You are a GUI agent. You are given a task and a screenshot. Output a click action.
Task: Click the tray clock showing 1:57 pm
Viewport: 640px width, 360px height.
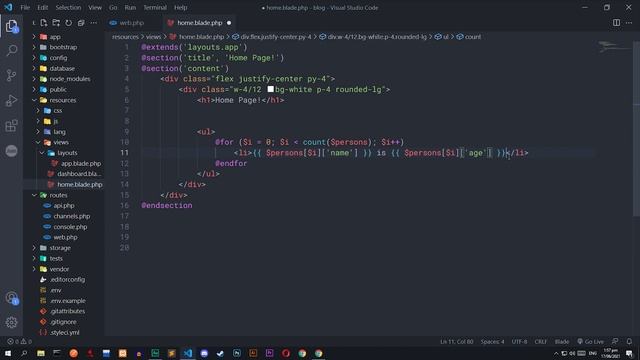611,353
